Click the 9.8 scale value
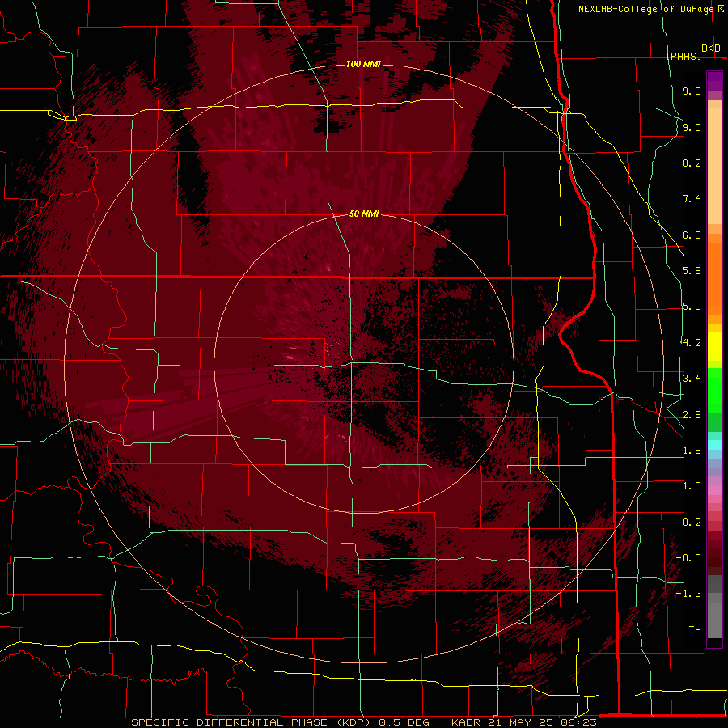728x728 pixels. [692, 91]
